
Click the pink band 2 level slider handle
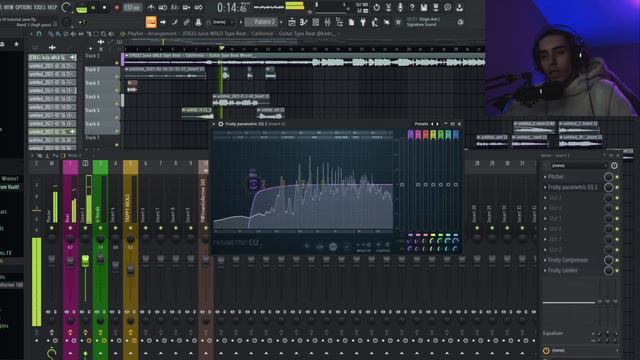point(418,185)
